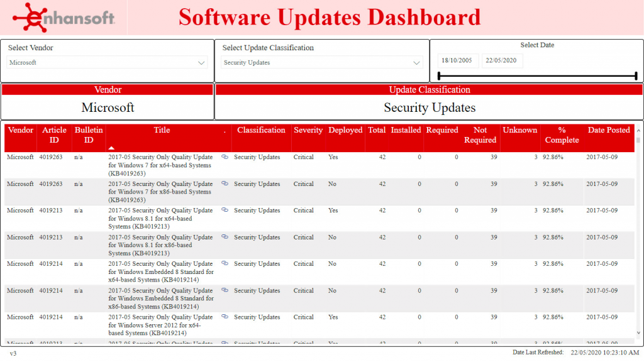
Task: Open link icon for Windows Server 2012 update
Action: pyautogui.click(x=225, y=317)
